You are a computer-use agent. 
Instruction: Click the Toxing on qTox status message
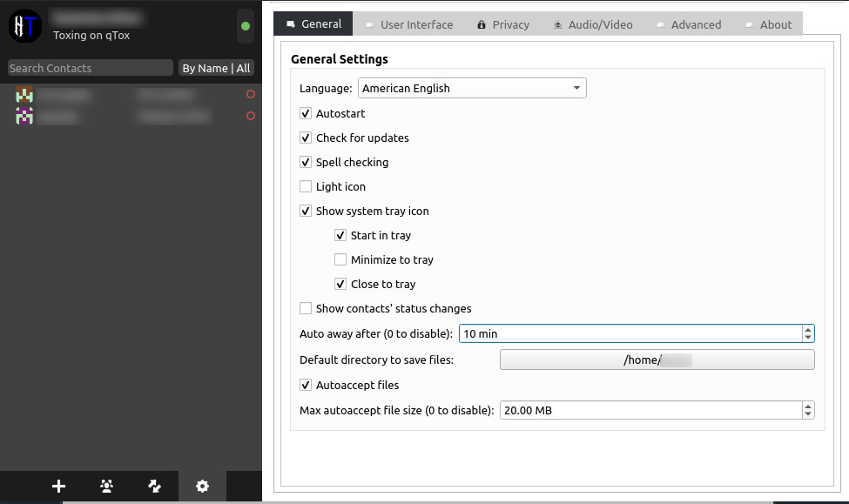(91, 36)
